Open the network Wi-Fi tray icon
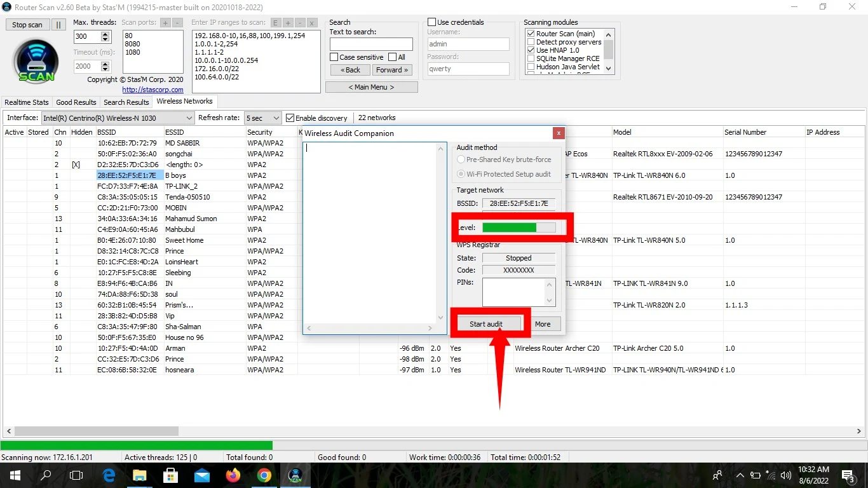Screen dimensions: 868x488 pyautogui.click(x=771, y=475)
